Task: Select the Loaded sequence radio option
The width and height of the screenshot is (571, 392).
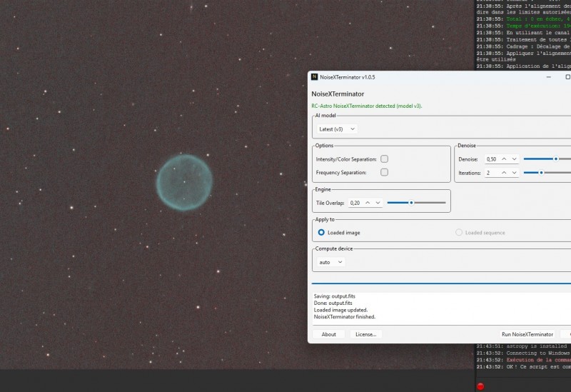Action: point(459,233)
